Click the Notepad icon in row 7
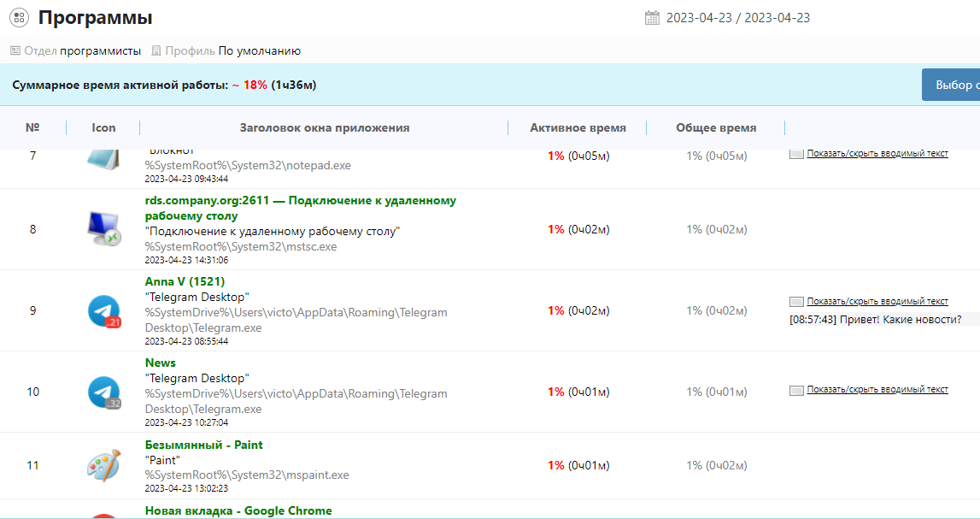The width and height of the screenshot is (980, 519). tap(104, 157)
